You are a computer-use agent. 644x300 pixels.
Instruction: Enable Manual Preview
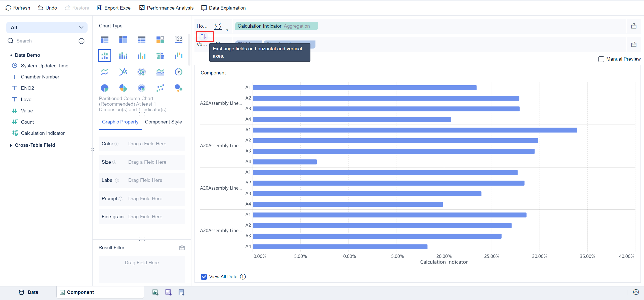(x=601, y=59)
